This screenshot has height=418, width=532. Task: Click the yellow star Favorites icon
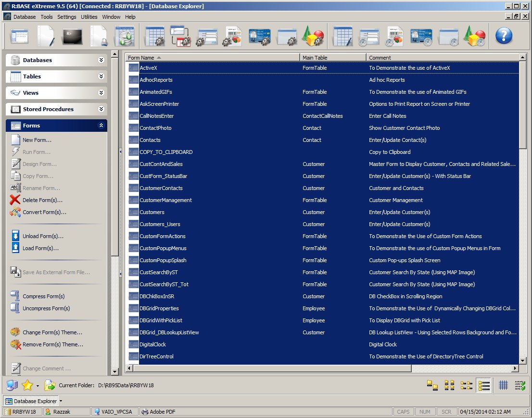tap(27, 385)
